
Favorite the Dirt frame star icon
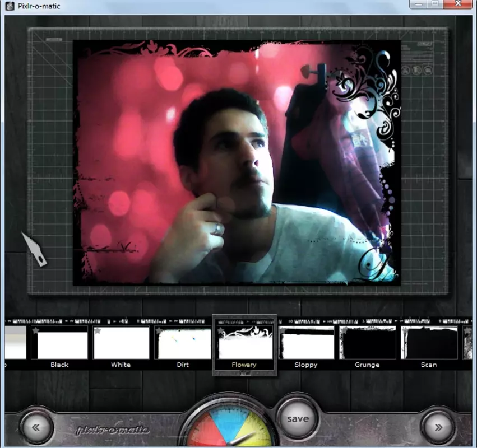pos(159,330)
